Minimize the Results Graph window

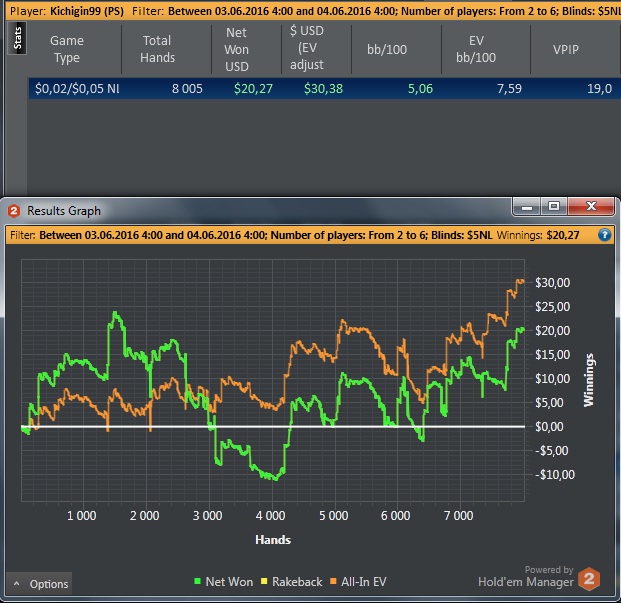pos(527,206)
